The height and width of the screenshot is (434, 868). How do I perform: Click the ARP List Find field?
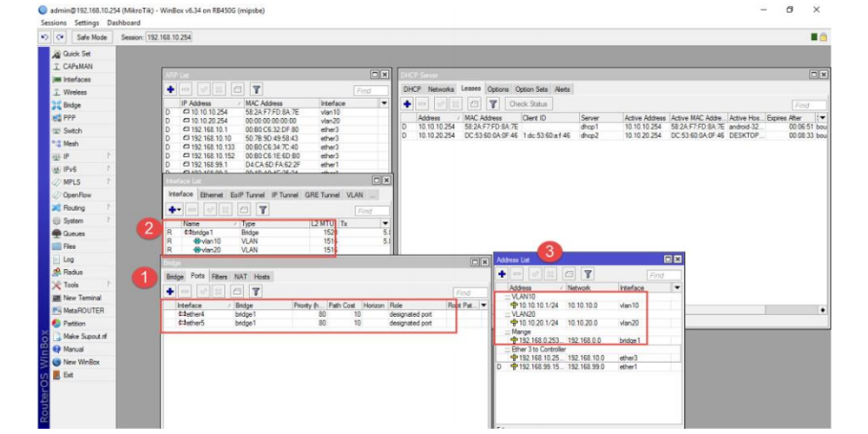tap(371, 91)
